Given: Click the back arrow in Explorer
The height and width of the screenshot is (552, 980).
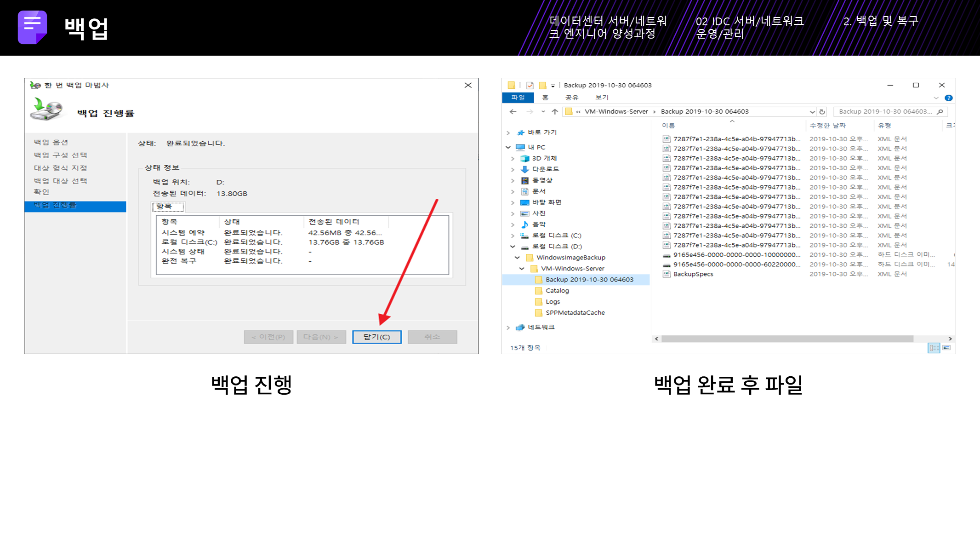Looking at the screenshot, I should (x=513, y=112).
